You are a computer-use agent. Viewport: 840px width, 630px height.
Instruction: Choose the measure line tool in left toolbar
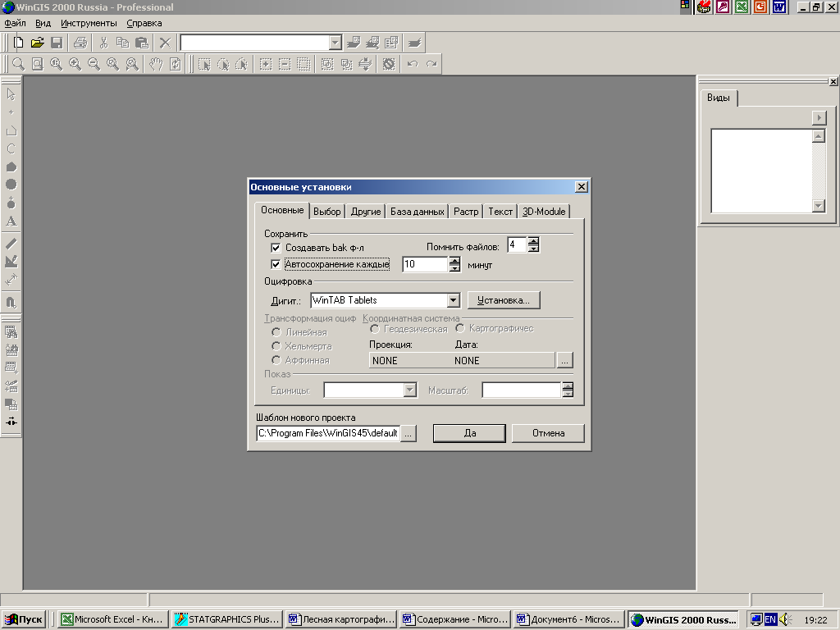pyautogui.click(x=11, y=244)
